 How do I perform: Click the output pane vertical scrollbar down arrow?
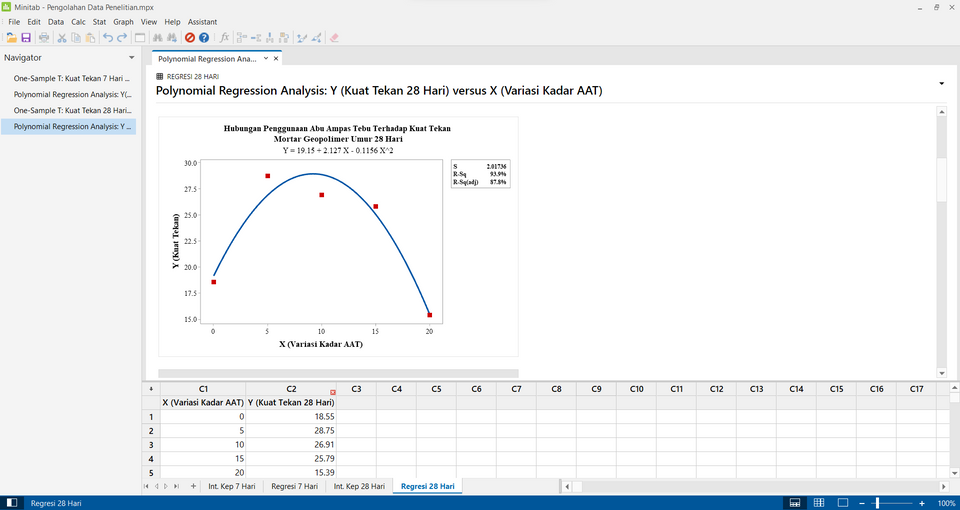pos(942,373)
